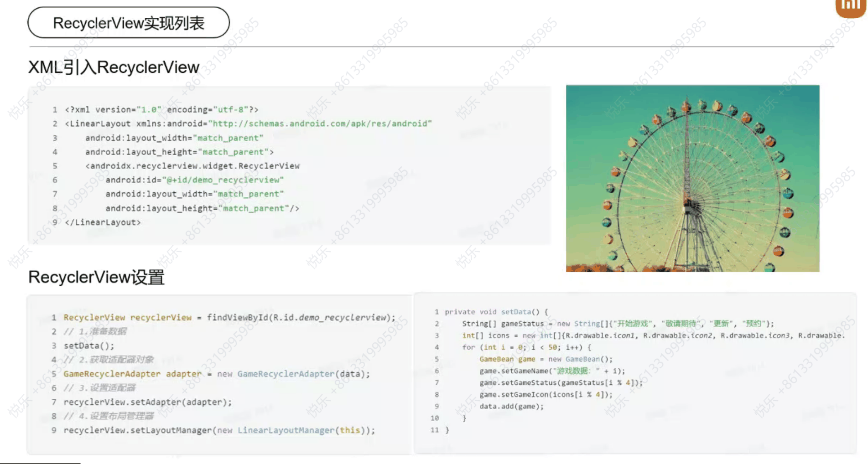Click android:id="@+id/demo_recyclerview" line
868x464 pixels.
(195, 180)
